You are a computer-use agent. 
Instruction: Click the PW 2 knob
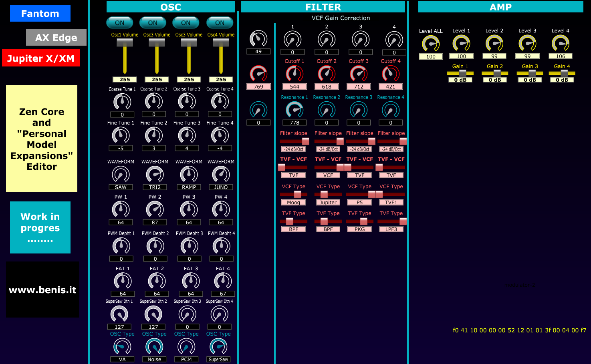[x=155, y=209]
